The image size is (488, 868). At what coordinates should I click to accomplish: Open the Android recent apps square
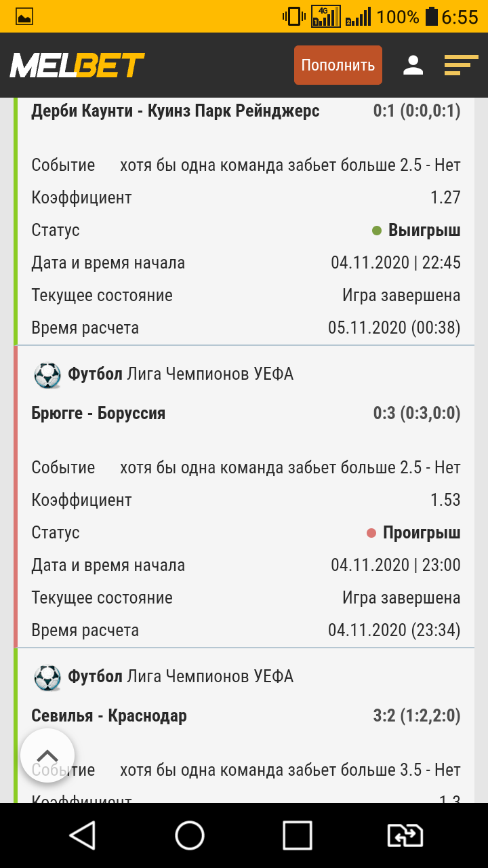coord(297,835)
